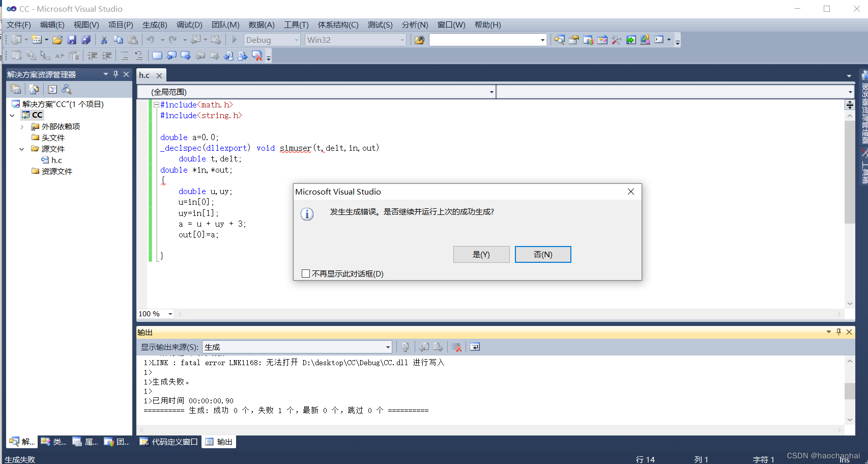The width and height of the screenshot is (868, 464).
Task: Click the Start Debugging play icon
Action: 235,40
